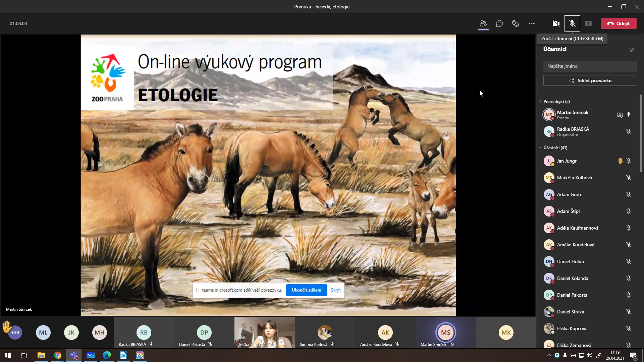Click Jan Jungr's raised hand icon
Viewport: 644px width, 362px height.
pos(621,161)
